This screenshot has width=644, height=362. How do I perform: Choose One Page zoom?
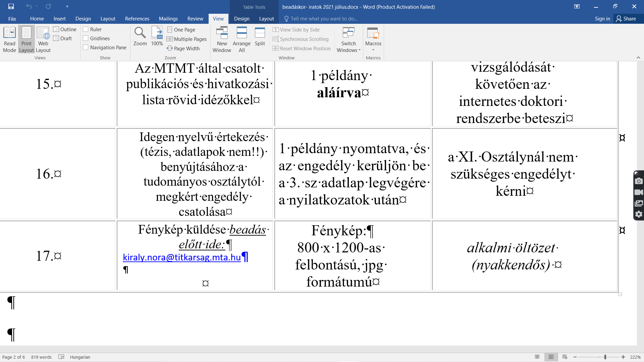point(181,30)
